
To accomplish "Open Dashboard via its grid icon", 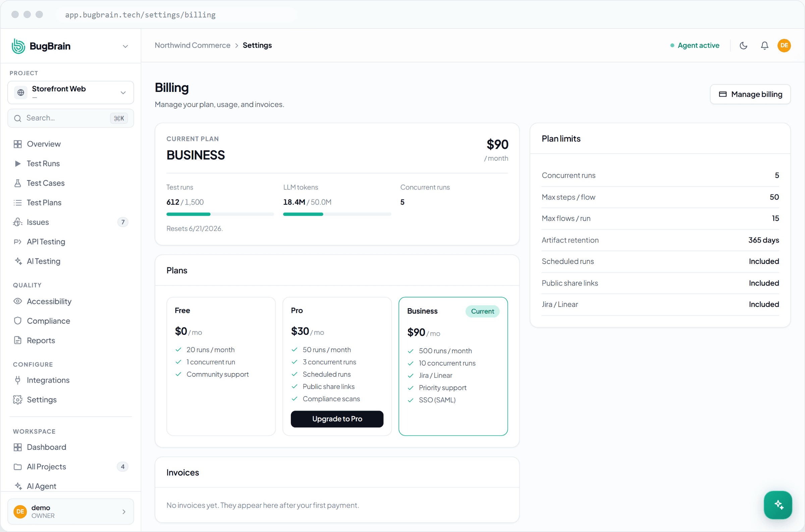I will point(18,447).
